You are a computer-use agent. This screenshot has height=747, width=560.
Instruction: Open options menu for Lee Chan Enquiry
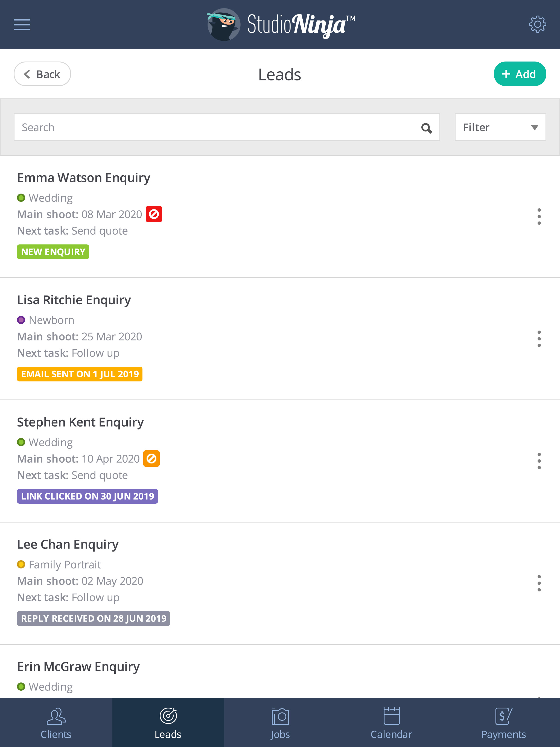(539, 583)
